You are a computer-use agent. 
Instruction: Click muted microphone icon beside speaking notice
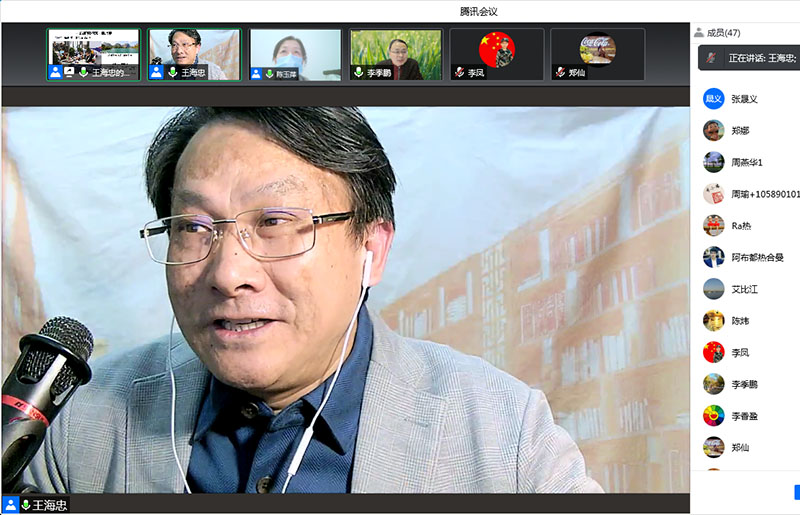(x=711, y=58)
